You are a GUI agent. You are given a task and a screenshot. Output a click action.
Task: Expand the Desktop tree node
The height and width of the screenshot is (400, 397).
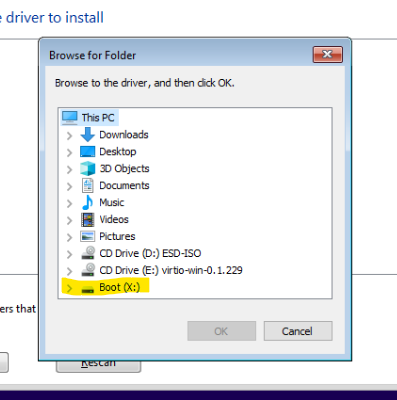point(69,153)
